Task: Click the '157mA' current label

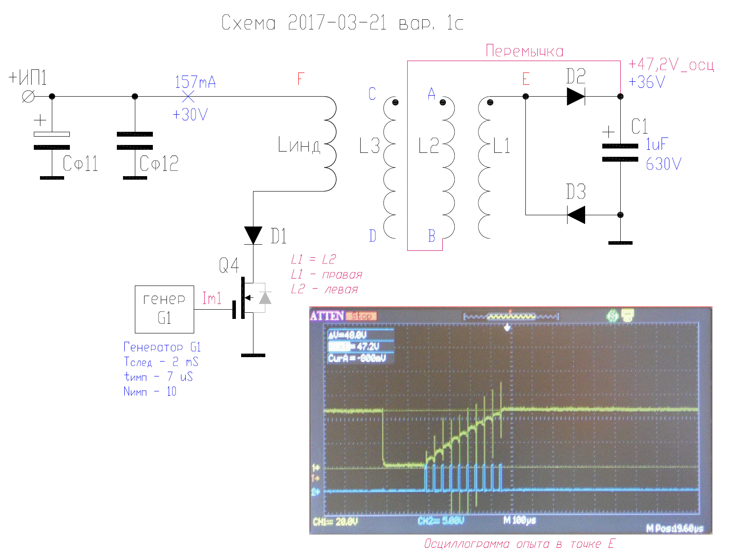Action: point(195,82)
